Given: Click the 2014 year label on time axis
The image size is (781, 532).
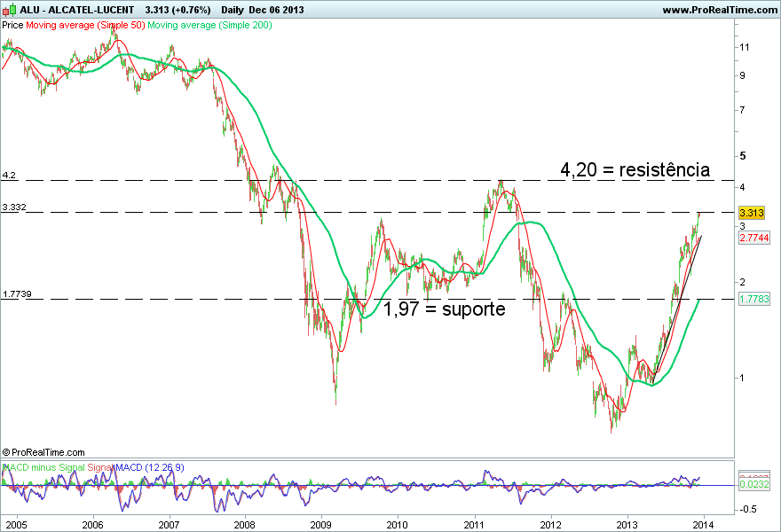Looking at the screenshot, I should (x=703, y=525).
